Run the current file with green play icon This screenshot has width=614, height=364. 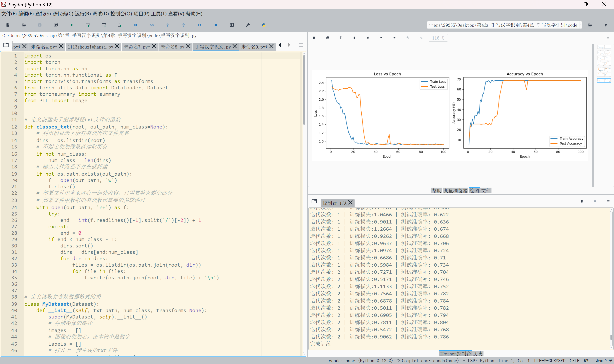tap(72, 25)
